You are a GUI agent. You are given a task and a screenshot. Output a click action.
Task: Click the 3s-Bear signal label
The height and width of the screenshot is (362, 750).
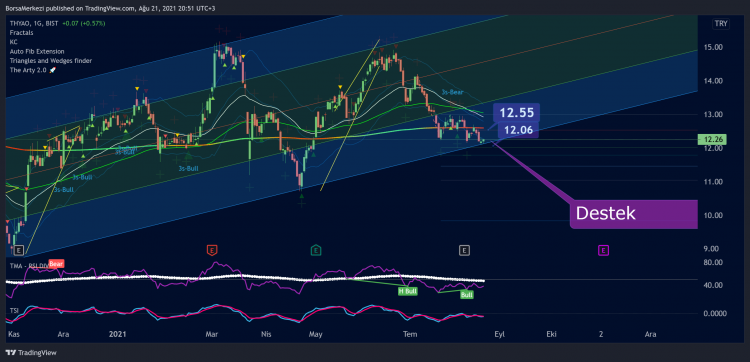pyautogui.click(x=452, y=92)
